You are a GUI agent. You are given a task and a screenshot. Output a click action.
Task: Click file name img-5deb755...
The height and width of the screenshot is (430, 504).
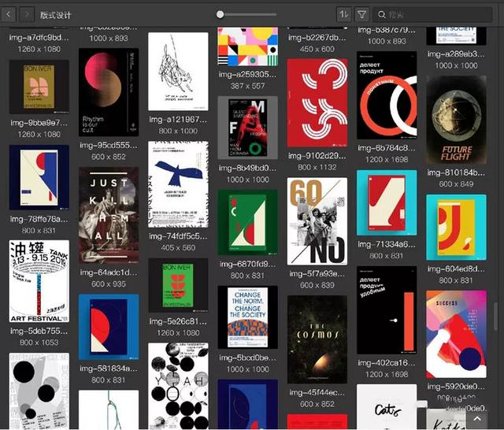click(x=39, y=331)
